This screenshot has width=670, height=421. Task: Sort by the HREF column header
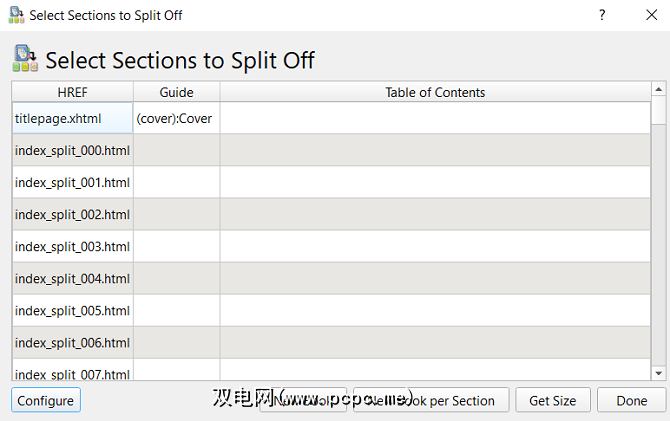coord(73,92)
